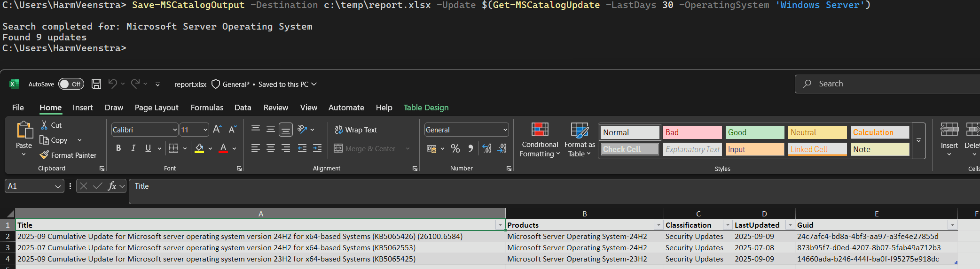Screen dimensions: 980x269
Task: Align text right
Action: click(x=286, y=148)
